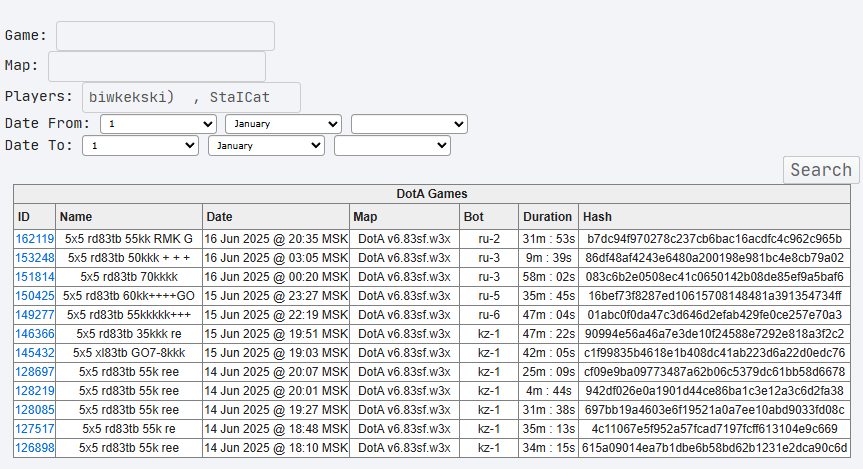863x469 pixels.
Task: Open the Date To year dropdown
Action: pos(392,146)
